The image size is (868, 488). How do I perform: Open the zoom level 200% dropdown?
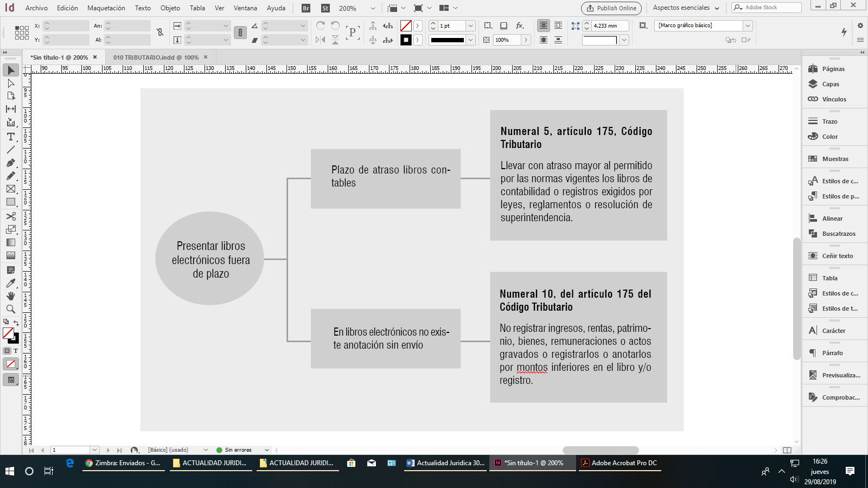[372, 8]
